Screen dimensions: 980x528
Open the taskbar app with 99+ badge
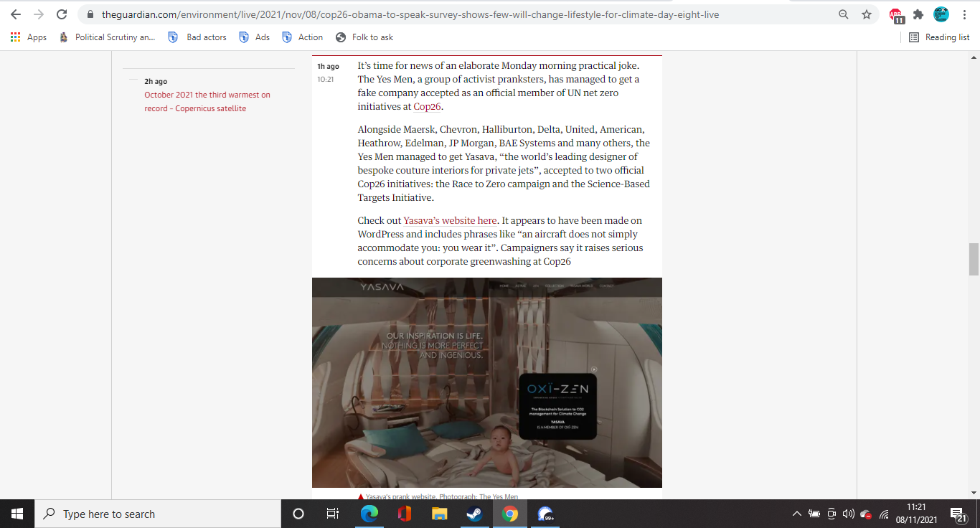tap(545, 514)
